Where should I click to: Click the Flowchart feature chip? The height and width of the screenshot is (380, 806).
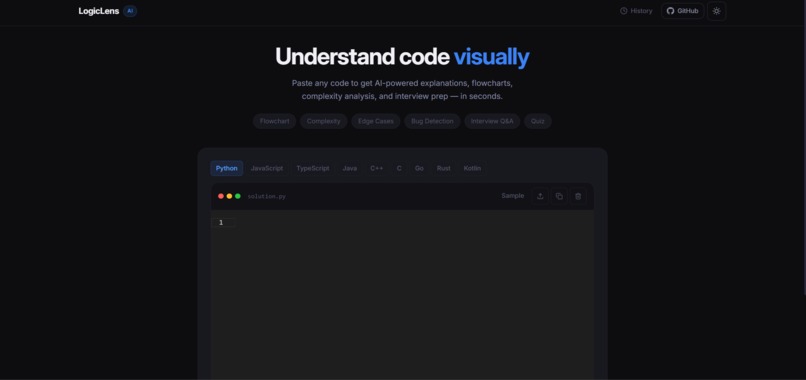click(x=274, y=121)
